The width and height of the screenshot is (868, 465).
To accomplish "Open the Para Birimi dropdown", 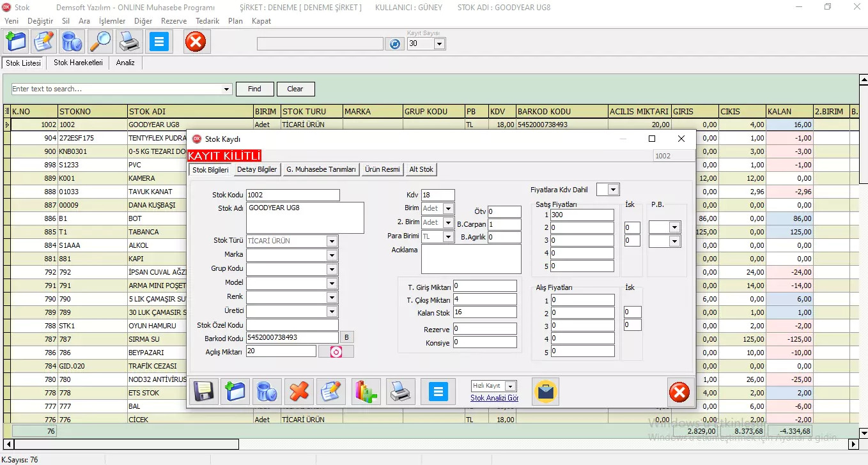I will coord(448,236).
